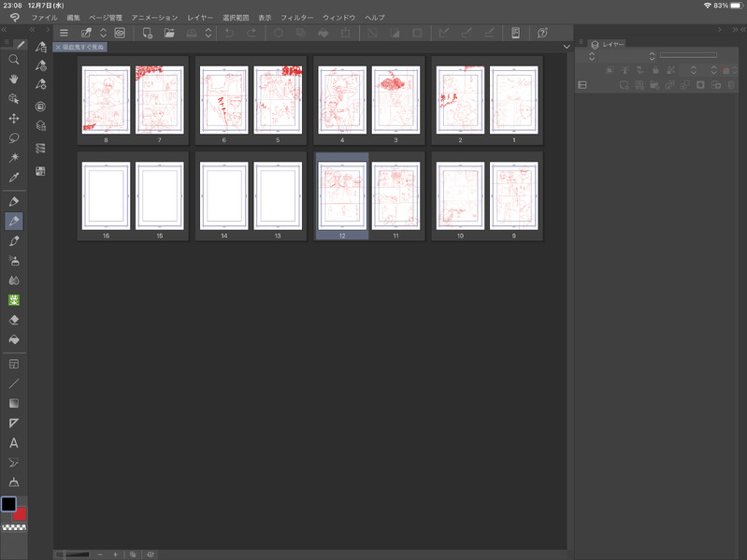Select the Move layer tool
The width and height of the screenshot is (747, 560).
pos(14,118)
